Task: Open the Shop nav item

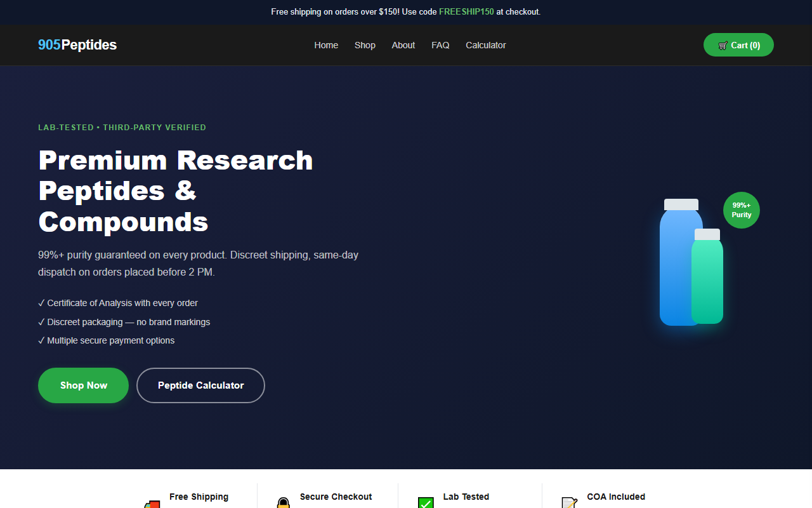Action: pos(365,45)
